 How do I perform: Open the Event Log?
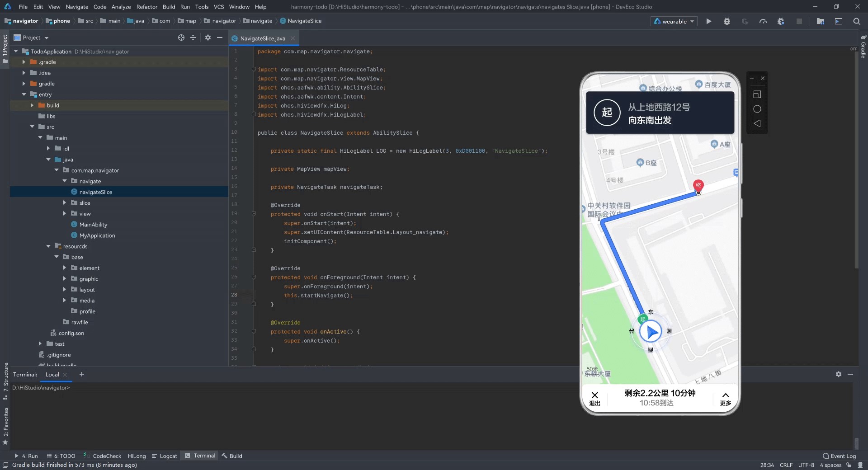point(839,456)
